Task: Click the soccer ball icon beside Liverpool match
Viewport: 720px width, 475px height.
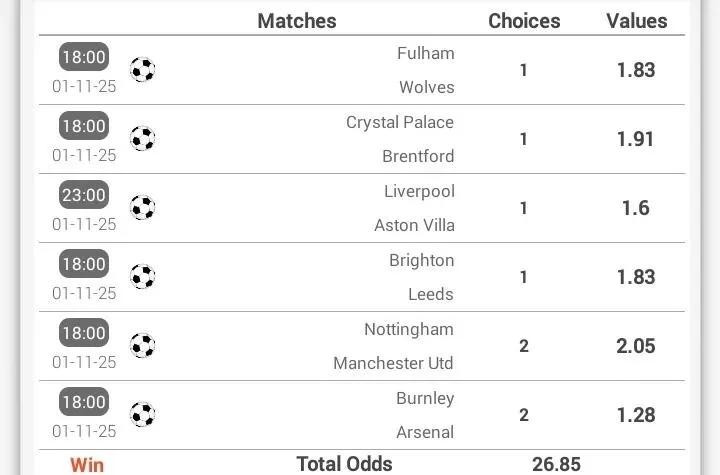Action: click(143, 208)
